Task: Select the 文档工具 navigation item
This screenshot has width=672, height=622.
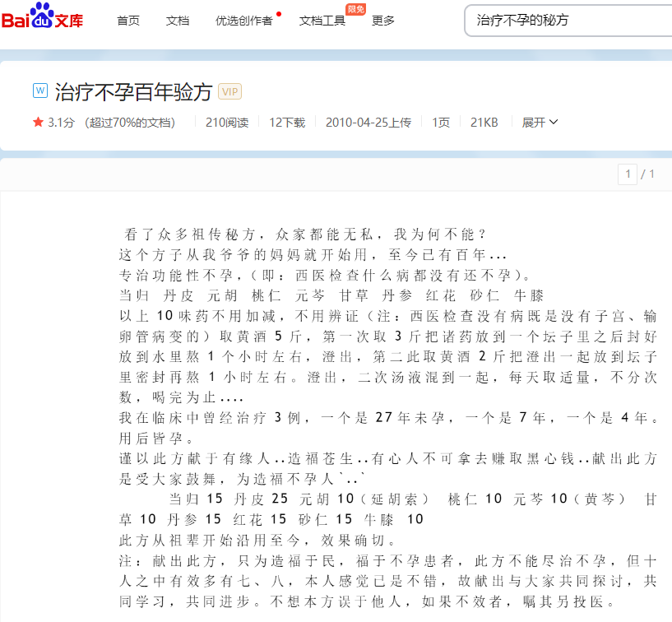Action: tap(322, 21)
